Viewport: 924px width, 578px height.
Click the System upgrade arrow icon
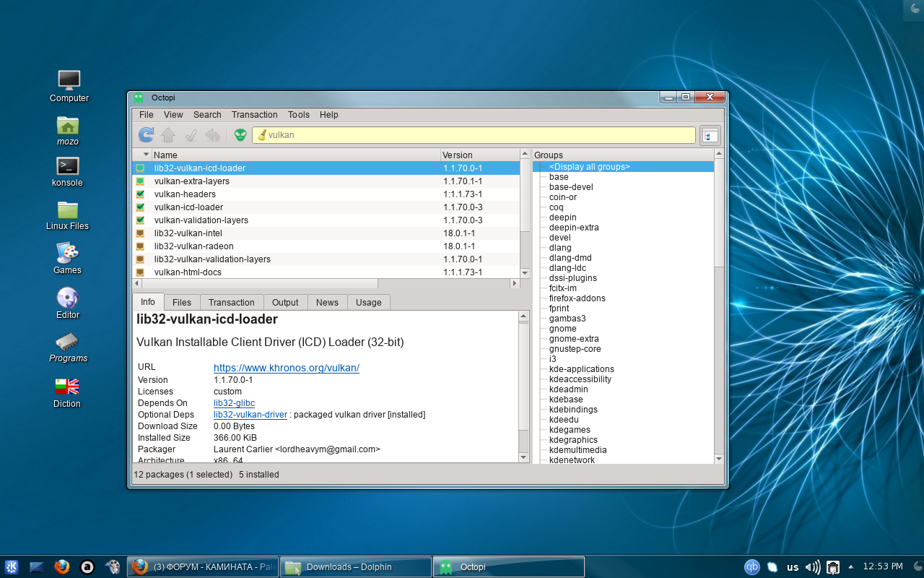168,134
